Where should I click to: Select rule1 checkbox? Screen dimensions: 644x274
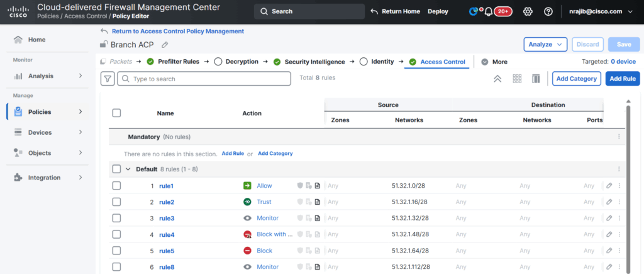tap(116, 186)
